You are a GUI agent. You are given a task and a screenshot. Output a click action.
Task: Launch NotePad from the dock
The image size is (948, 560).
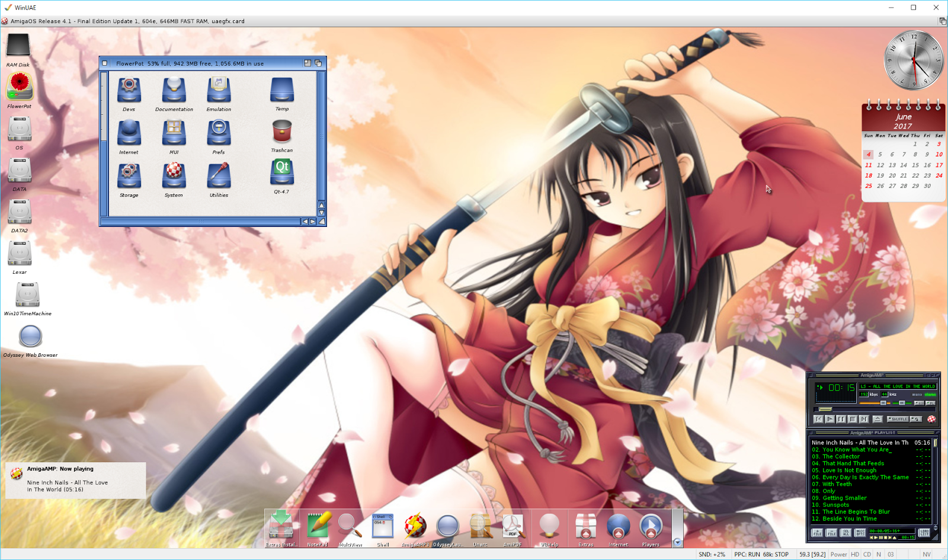coord(318,528)
